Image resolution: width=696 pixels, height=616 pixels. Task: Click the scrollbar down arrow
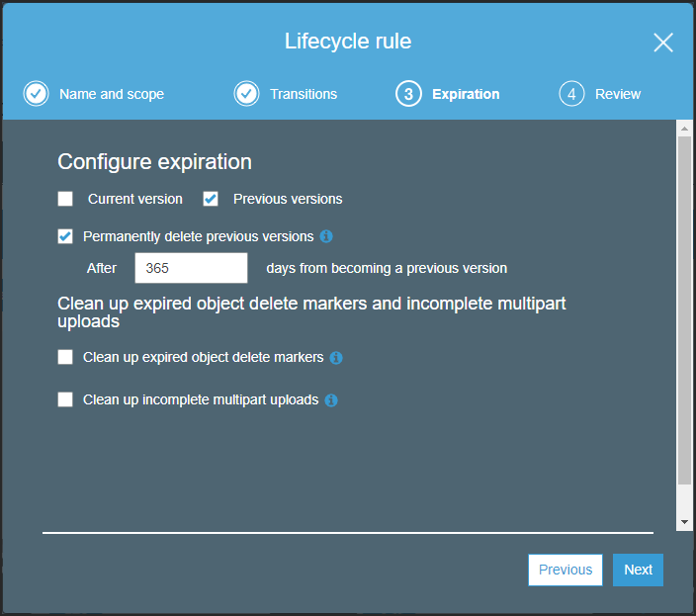pyautogui.click(x=684, y=522)
